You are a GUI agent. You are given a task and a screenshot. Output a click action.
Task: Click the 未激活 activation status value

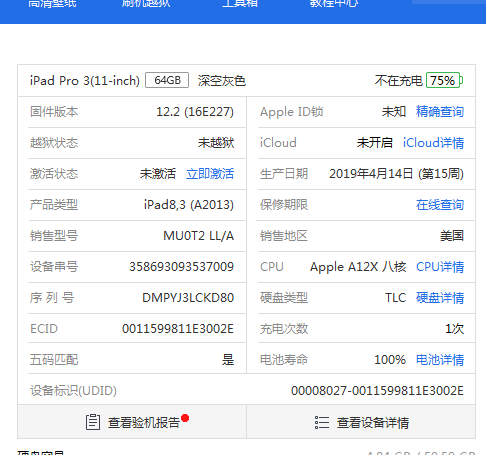click(x=158, y=174)
